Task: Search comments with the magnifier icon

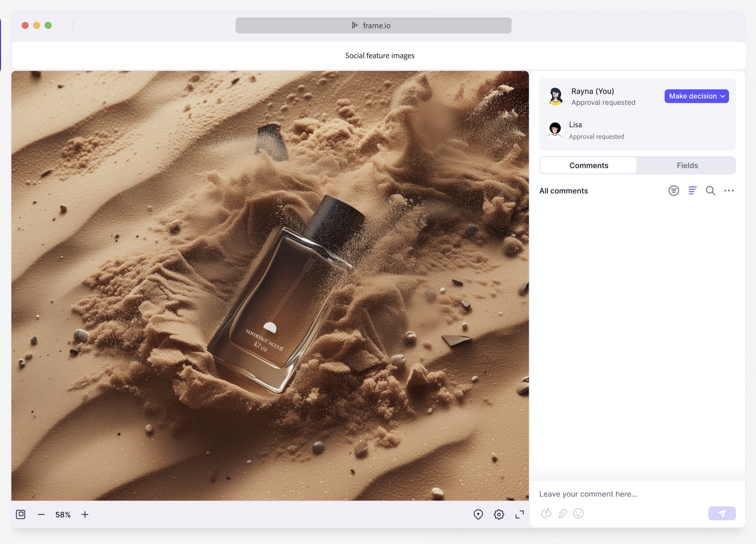Action: coord(710,191)
